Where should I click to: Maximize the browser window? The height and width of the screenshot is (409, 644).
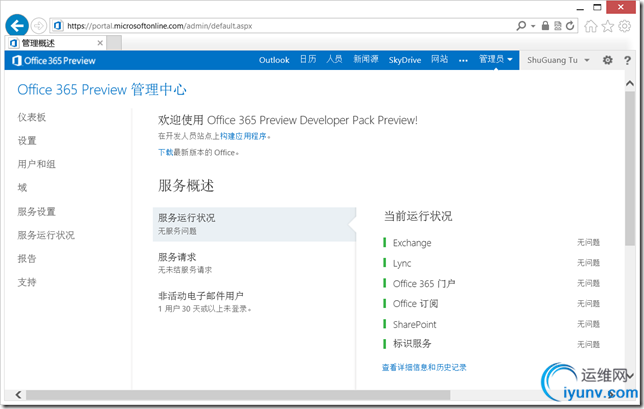tap(597, 7)
